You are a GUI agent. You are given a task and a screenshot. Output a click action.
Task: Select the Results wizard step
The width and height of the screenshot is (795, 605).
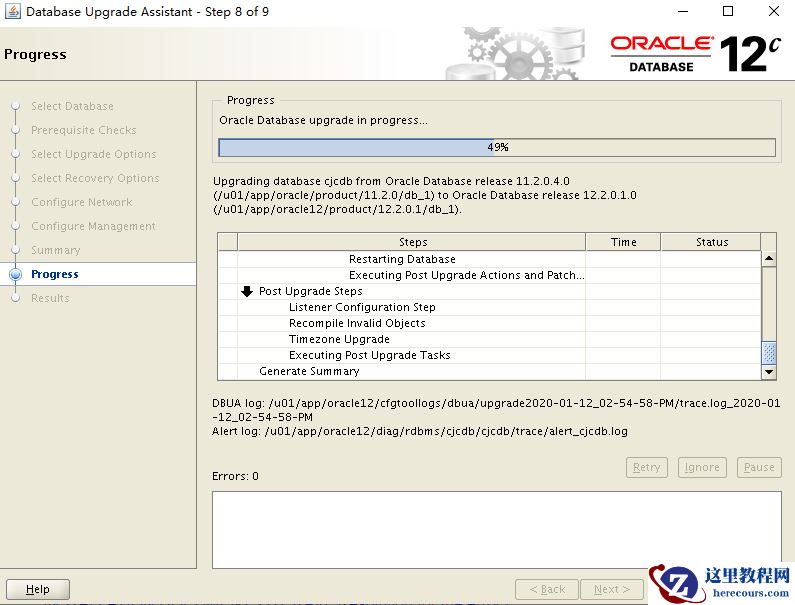point(50,298)
